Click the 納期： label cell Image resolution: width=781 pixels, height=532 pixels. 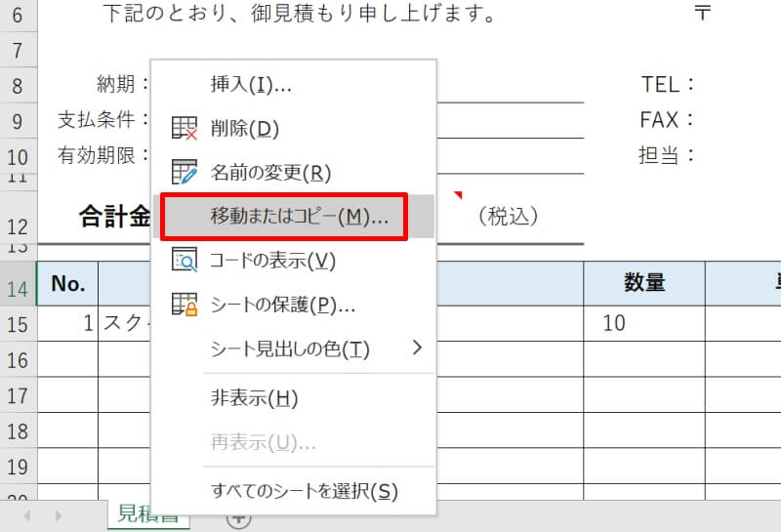point(123,84)
